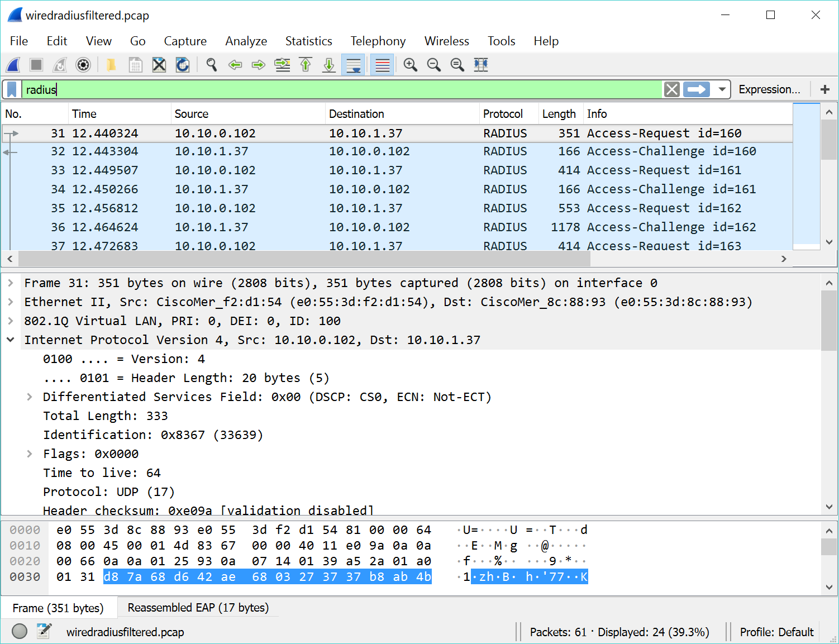The width and height of the screenshot is (839, 644).
Task: Toggle packet list colorization
Action: (x=383, y=65)
